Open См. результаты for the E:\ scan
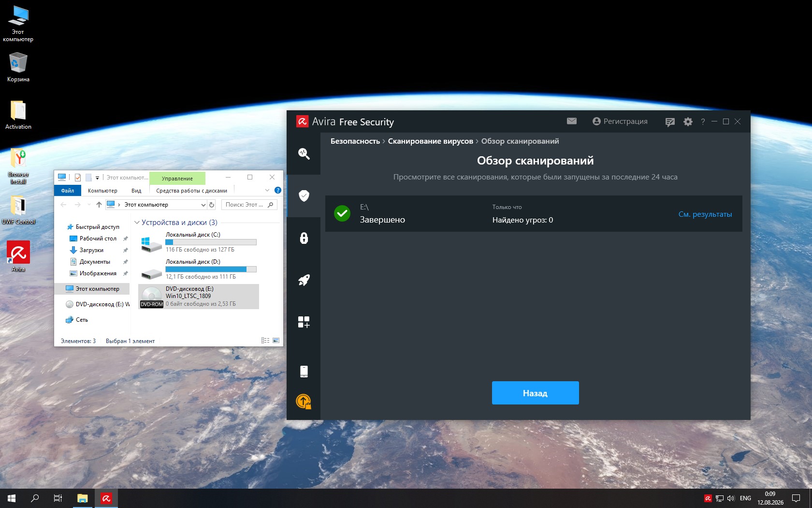Screen dimensions: 812x508 point(705,214)
